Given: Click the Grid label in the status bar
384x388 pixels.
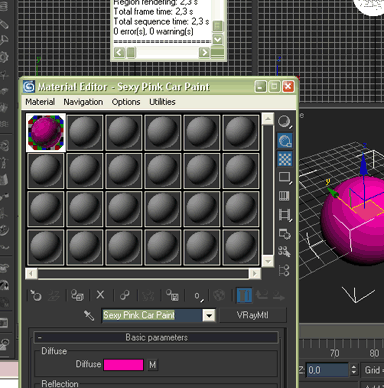Looking at the screenshot, I should 373,370.
